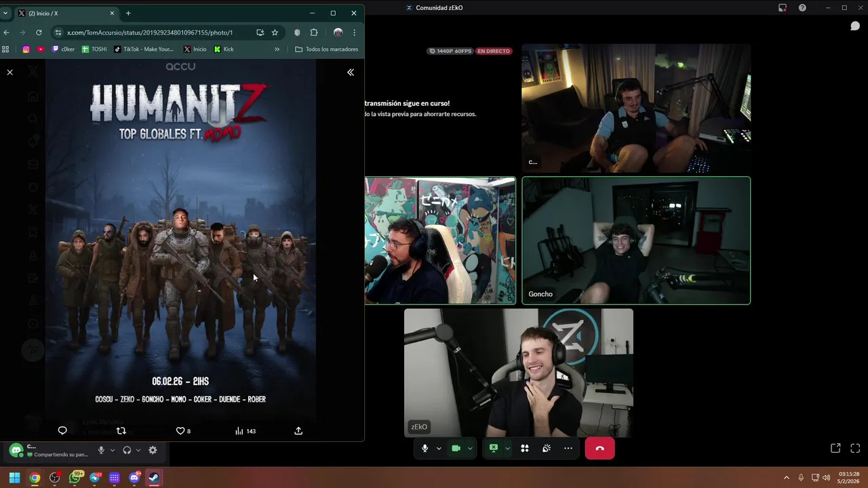Close the '(2) Inicio / X' tab

pos(112,13)
